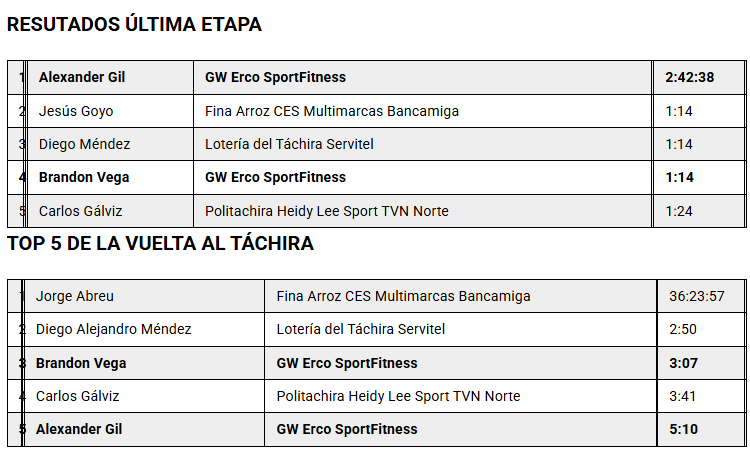Click GW Erco SportFitness team in first stage row

[275, 77]
